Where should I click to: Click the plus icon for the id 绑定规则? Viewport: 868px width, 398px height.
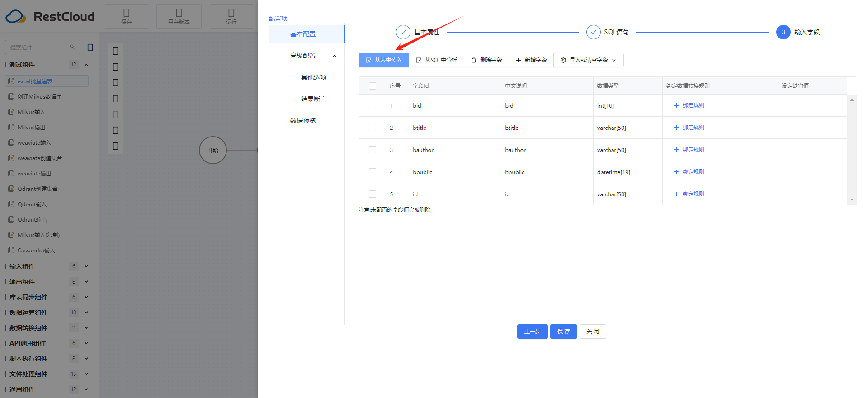click(x=676, y=194)
